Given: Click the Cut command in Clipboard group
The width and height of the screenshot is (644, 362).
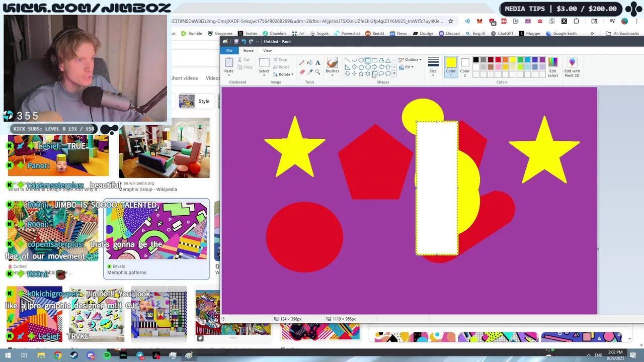Looking at the screenshot, I should coord(244,60).
